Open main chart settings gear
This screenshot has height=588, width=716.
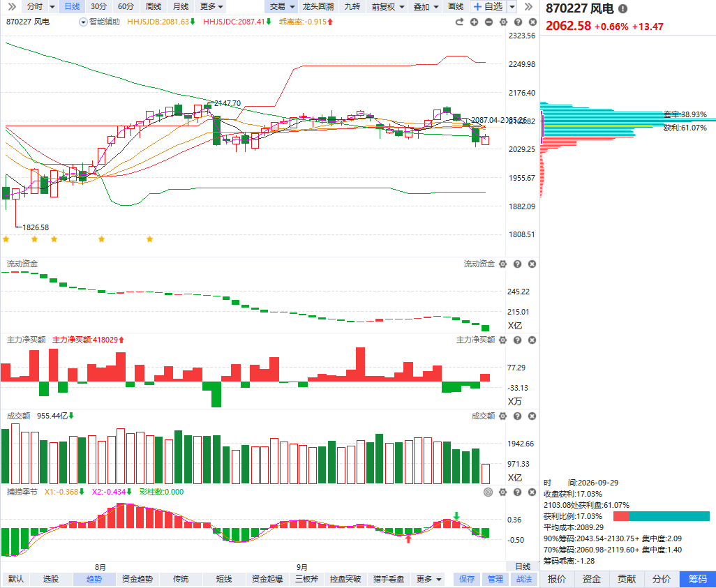pos(503,22)
